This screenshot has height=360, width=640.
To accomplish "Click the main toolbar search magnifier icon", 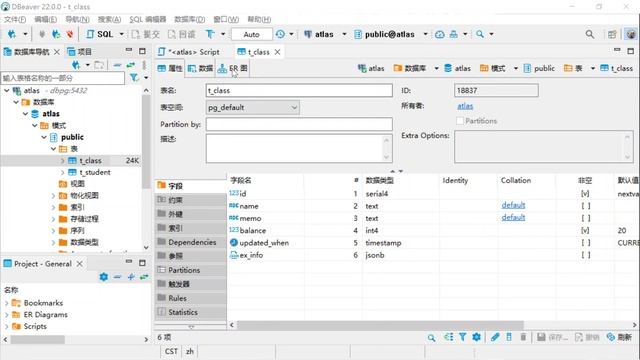I will (480, 34).
